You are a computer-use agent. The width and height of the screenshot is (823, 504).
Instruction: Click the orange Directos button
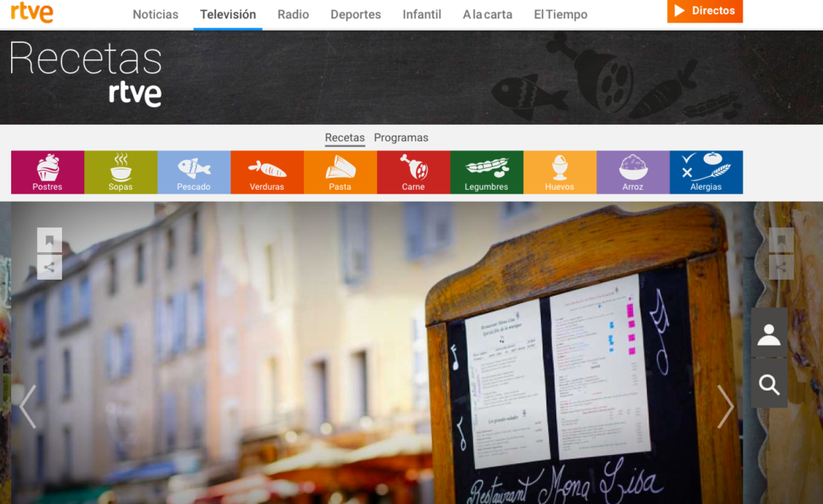pos(704,11)
